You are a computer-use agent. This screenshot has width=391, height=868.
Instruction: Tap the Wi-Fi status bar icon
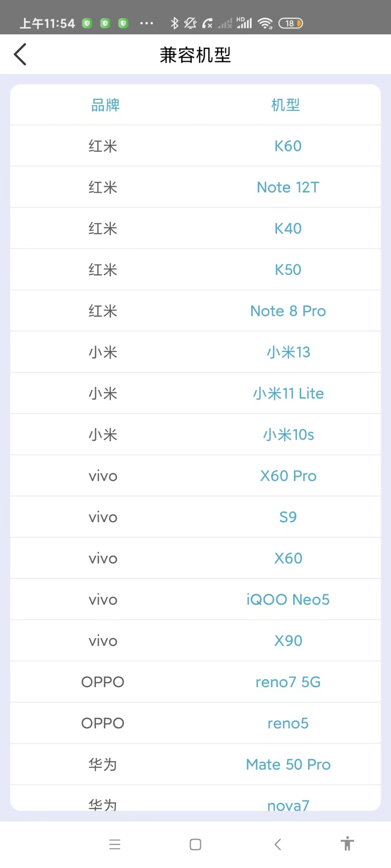click(265, 23)
